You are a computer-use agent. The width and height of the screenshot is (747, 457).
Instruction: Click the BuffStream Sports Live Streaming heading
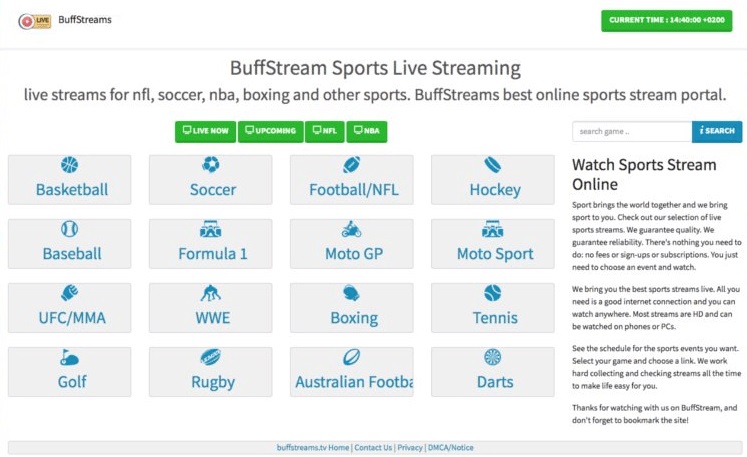tap(375, 68)
